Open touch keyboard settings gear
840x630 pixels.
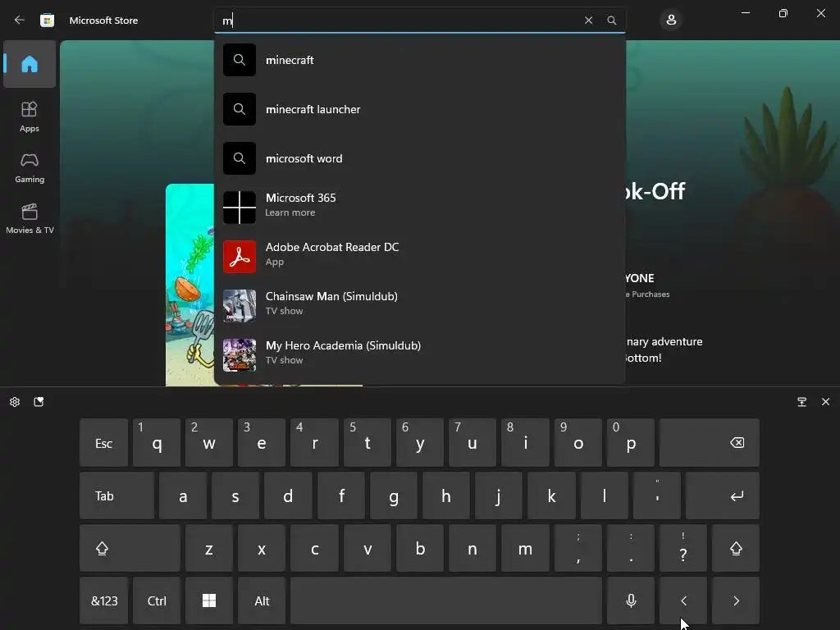[15, 402]
